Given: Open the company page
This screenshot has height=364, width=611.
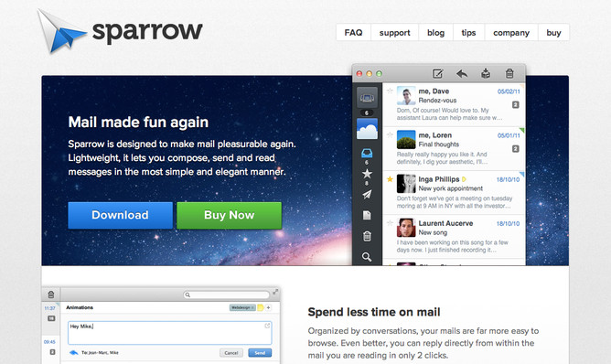Looking at the screenshot, I should click(x=511, y=32).
